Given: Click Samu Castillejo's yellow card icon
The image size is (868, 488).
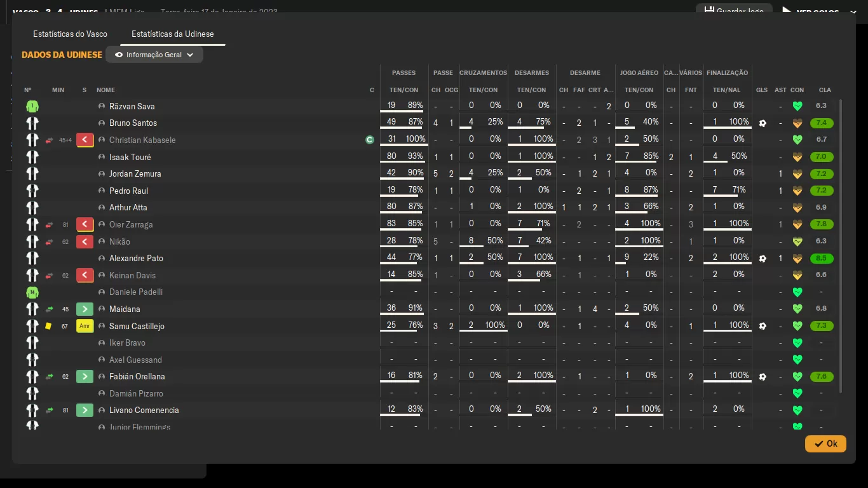Looking at the screenshot, I should (x=48, y=326).
